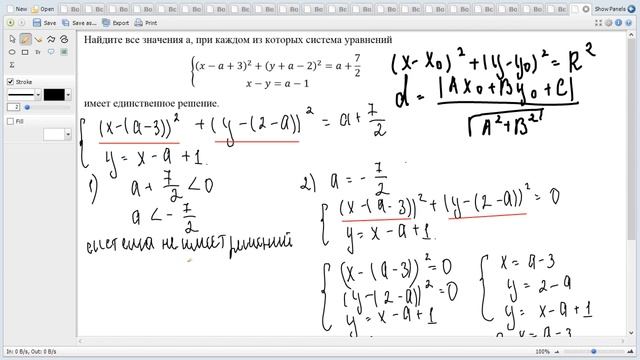Select the ellipse shape tool

click(12, 52)
